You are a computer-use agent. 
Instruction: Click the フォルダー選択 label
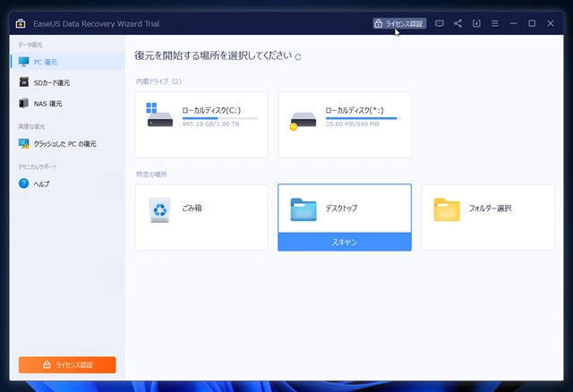[490, 209]
